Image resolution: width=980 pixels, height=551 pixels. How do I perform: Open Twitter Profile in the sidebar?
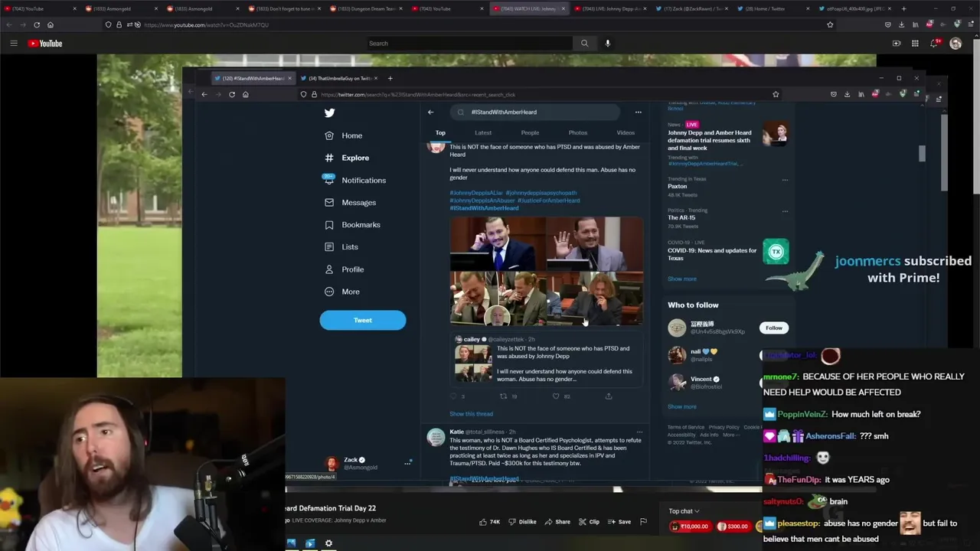tap(344, 269)
